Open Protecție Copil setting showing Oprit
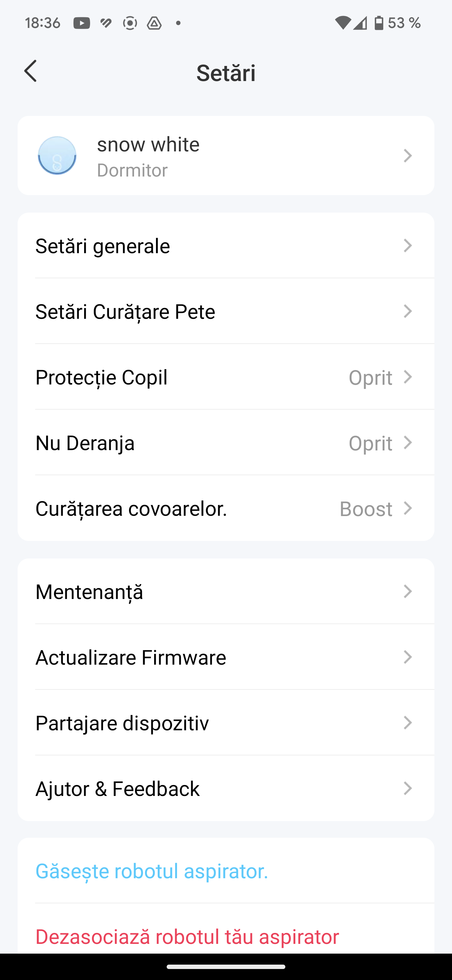 pos(226,377)
